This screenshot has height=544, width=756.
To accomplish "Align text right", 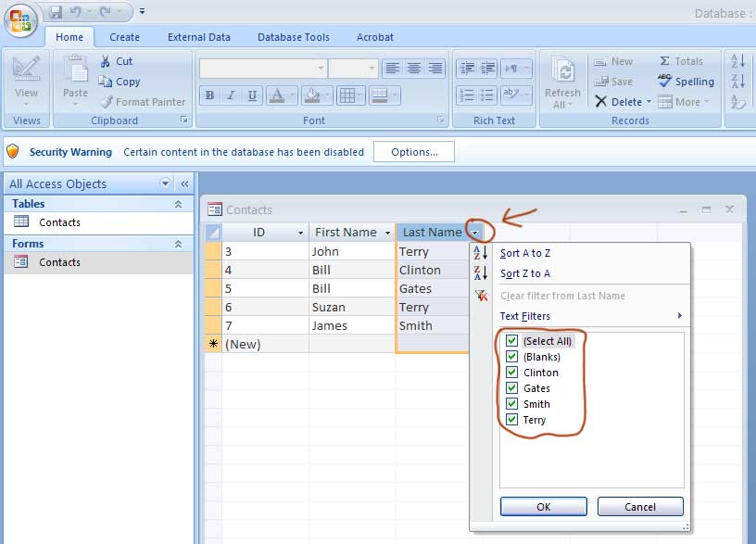I will tap(435, 68).
